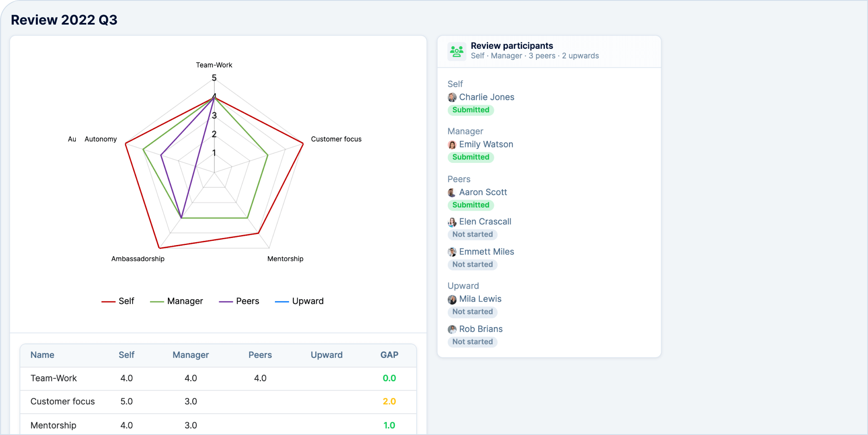Click Submitted status badge under Aaron Scott
The height and width of the screenshot is (435, 868).
tap(471, 205)
